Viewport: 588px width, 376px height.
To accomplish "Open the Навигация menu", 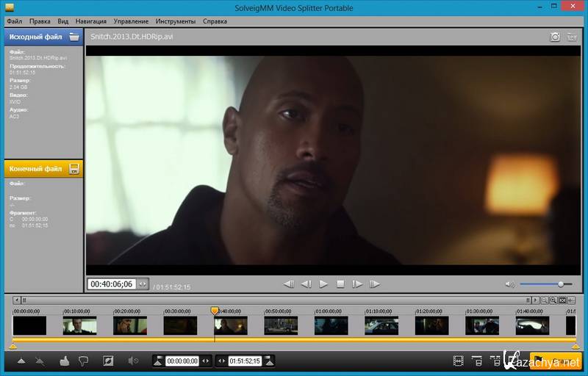I will (90, 21).
